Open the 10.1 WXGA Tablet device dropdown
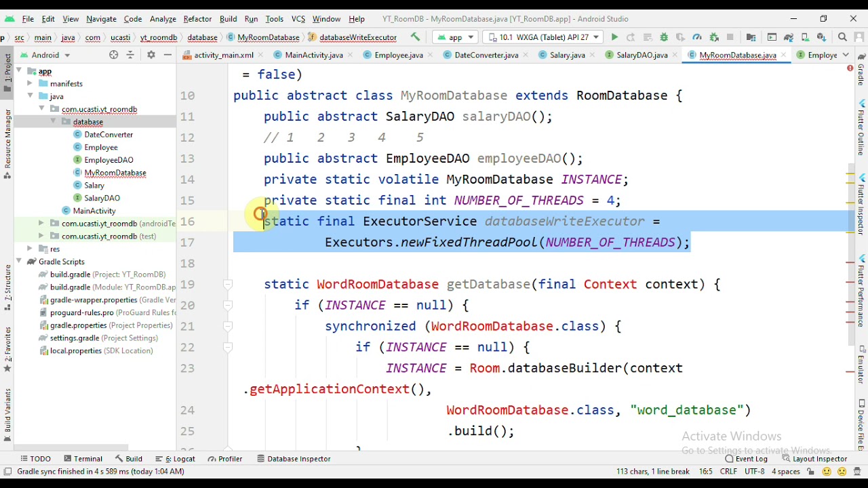The width and height of the screenshot is (868, 488). point(542,37)
